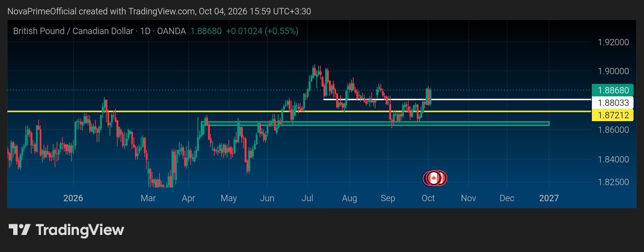Image resolution: width=644 pixels, height=252 pixels.
Task: Click the Jul label on time axis
Action: tap(308, 198)
